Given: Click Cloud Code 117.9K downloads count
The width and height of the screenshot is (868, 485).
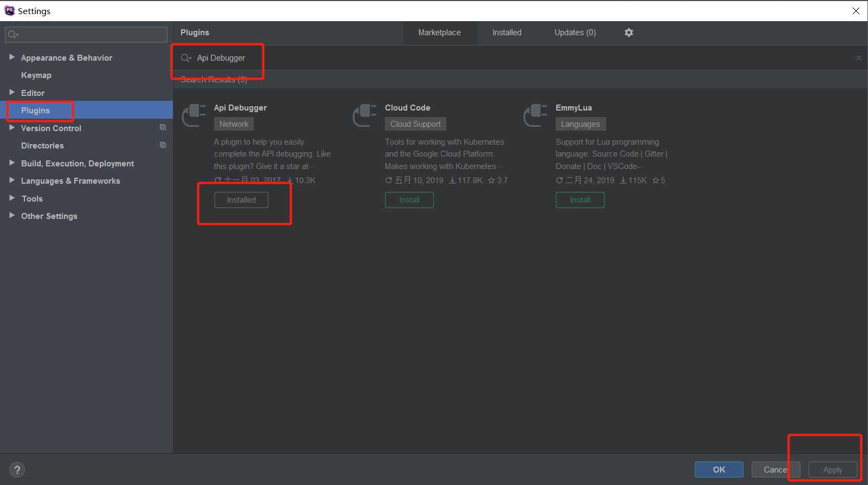Looking at the screenshot, I should point(466,180).
